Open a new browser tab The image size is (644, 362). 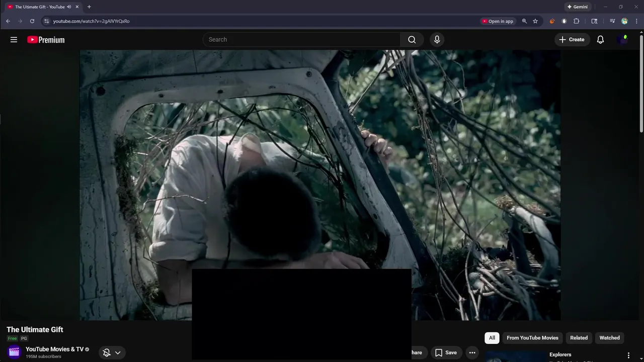89,7
